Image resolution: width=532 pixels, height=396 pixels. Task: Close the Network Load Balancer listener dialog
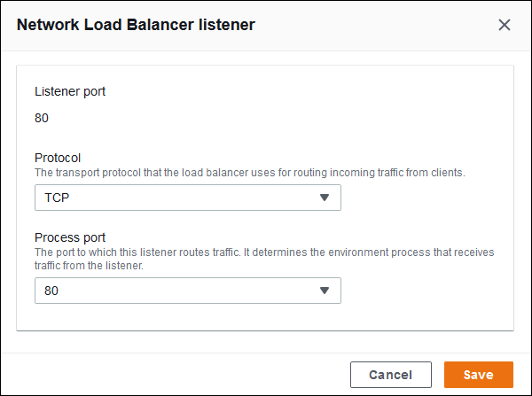[x=505, y=25]
